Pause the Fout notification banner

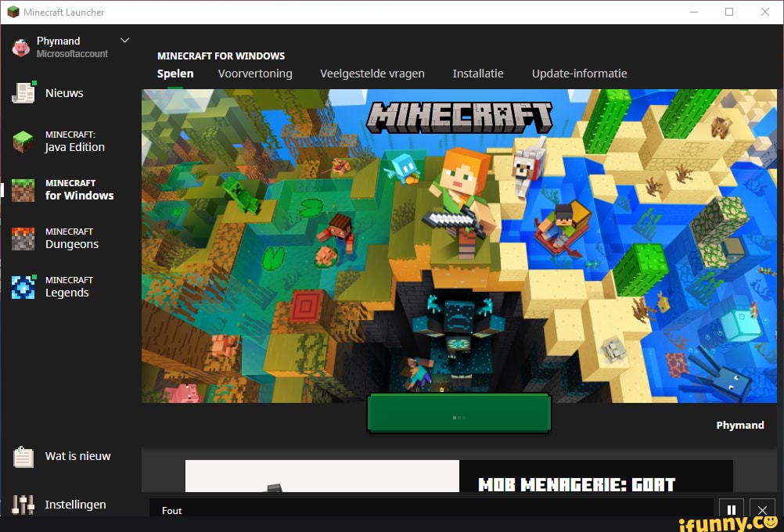tap(731, 509)
